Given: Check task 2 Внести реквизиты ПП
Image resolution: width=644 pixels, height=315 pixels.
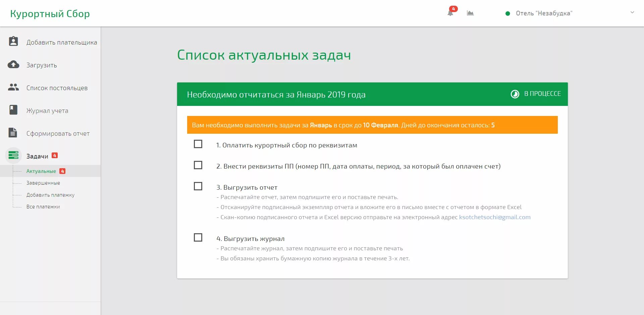Looking at the screenshot, I should pyautogui.click(x=198, y=165).
